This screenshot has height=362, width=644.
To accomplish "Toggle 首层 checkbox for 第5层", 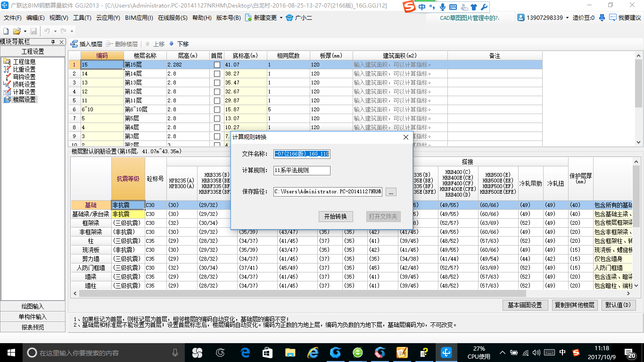I will coord(217,118).
